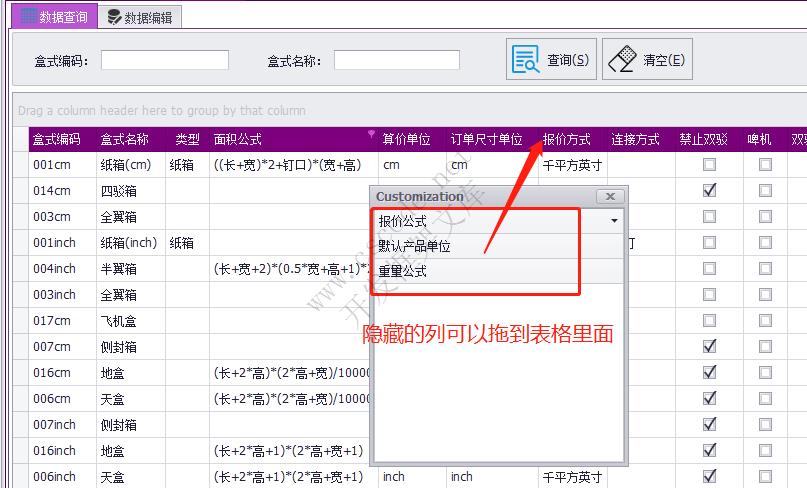
Task: Open the dropdown arrow beside 报价公式
Action: (x=614, y=221)
